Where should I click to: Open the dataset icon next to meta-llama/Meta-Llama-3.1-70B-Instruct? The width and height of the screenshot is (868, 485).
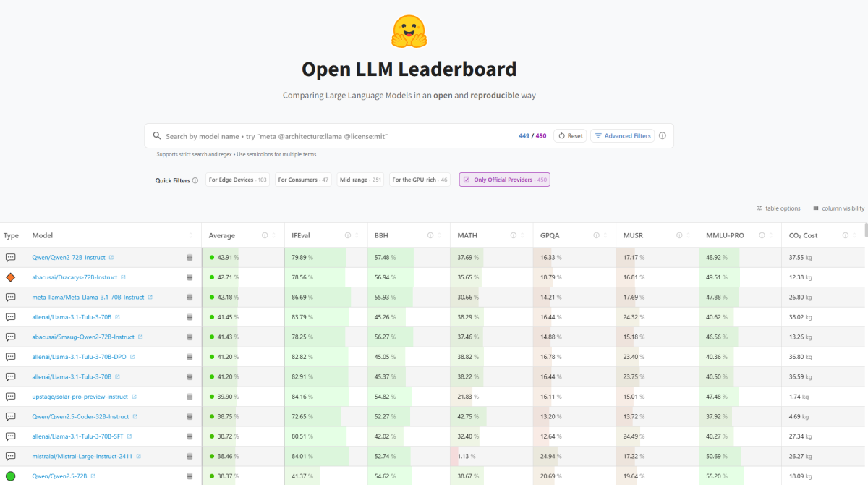pos(189,297)
